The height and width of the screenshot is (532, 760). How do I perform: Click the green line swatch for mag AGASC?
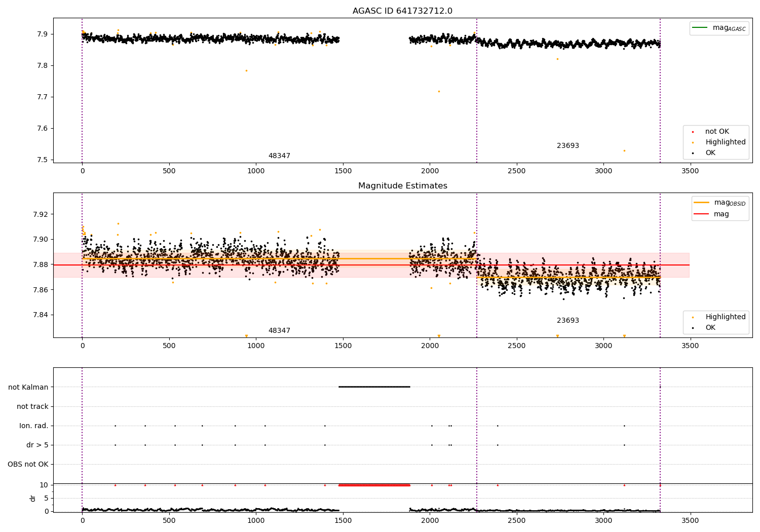click(700, 28)
